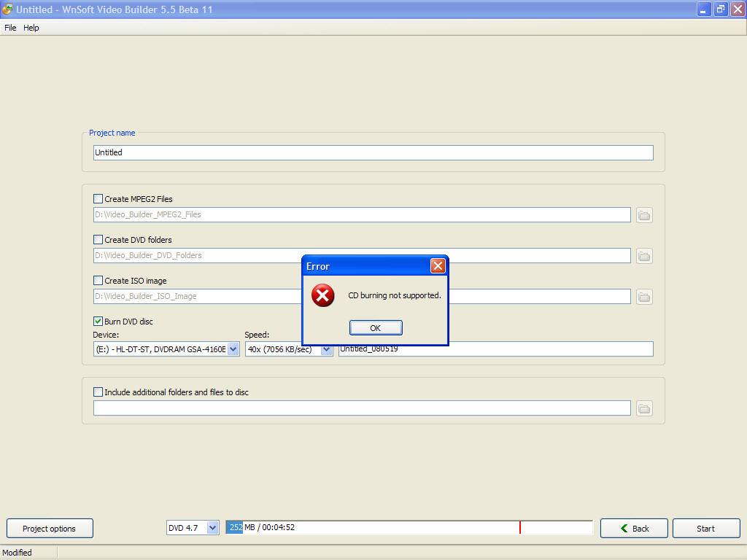Open the Help menu
The width and height of the screenshot is (747, 560).
click(x=31, y=28)
